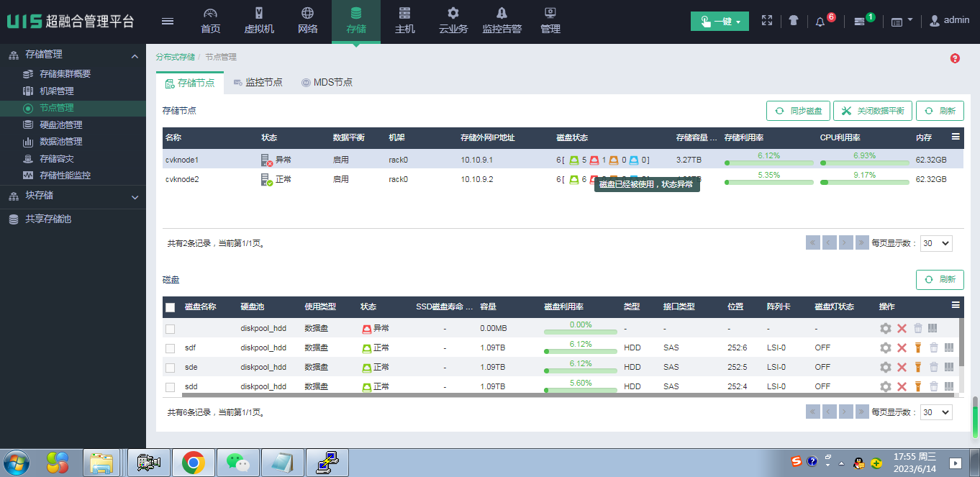Click the gear icon for disk sdf
Image resolution: width=980 pixels, height=477 pixels.
tap(885, 347)
